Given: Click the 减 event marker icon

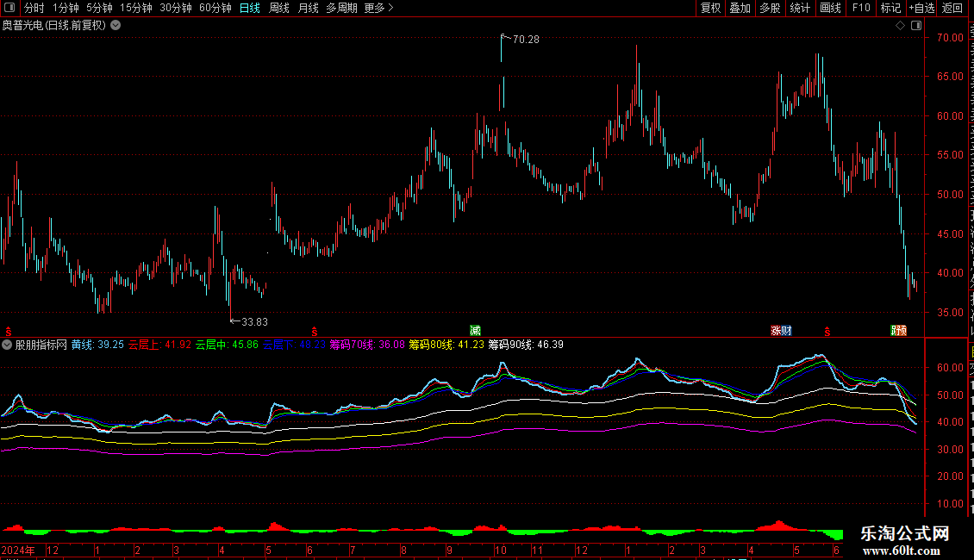Looking at the screenshot, I should [x=475, y=330].
